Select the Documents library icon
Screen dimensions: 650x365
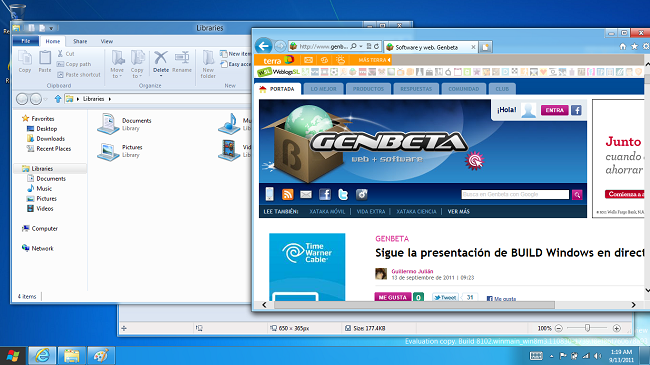108,124
